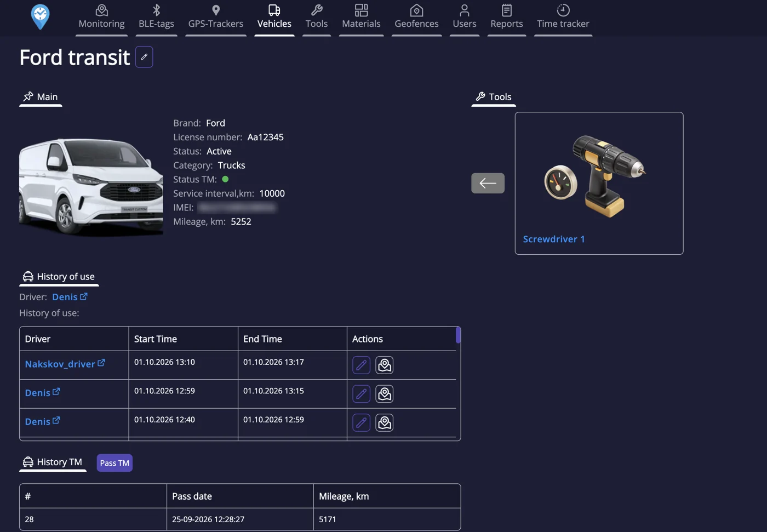The width and height of the screenshot is (767, 532).
Task: Show previous tool with left arrow
Action: 488,183
